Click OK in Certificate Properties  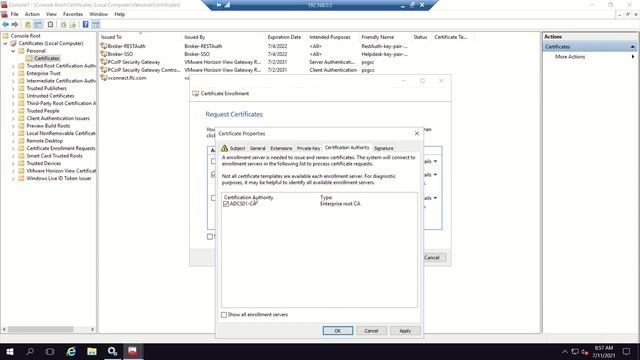point(338,331)
